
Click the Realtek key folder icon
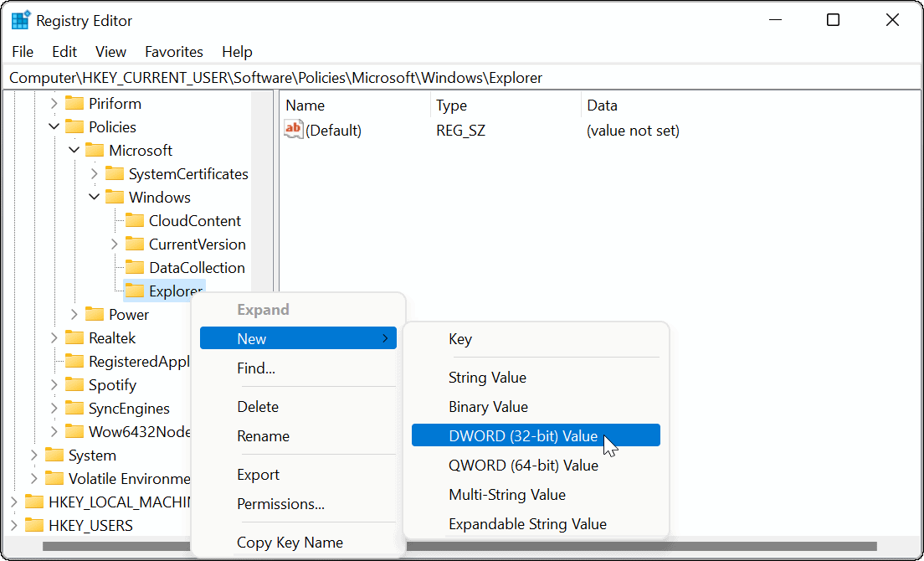(75, 337)
